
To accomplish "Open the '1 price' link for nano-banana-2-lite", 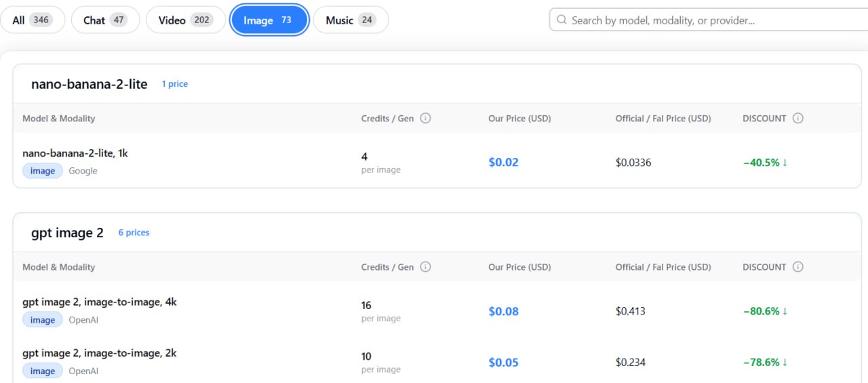I will pos(174,84).
